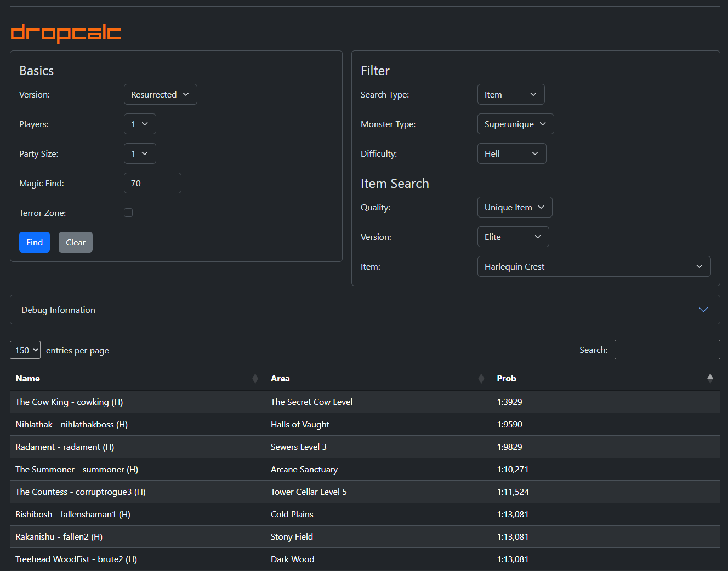The image size is (728, 571).
Task: Open the Difficulty dropdown set to Hell
Action: click(511, 153)
